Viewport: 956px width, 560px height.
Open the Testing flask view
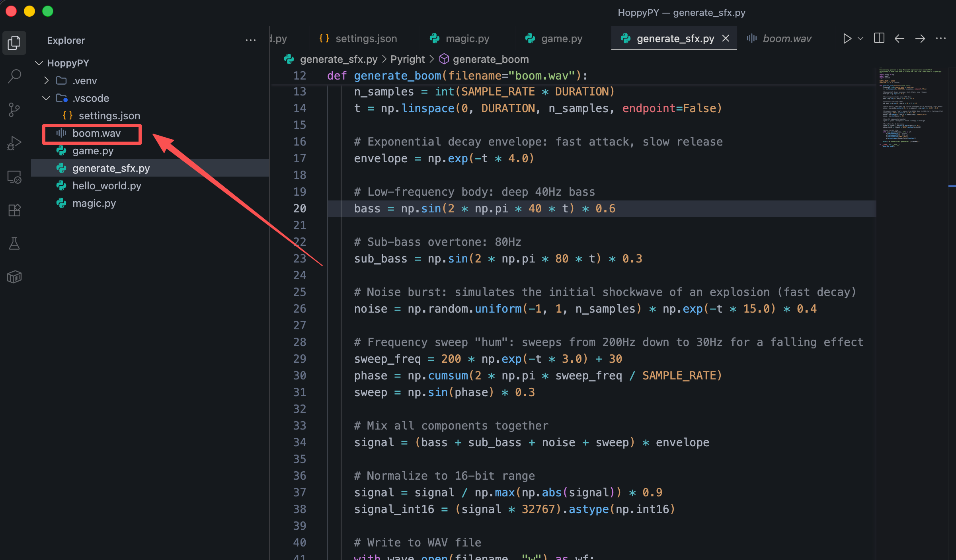coord(14,243)
